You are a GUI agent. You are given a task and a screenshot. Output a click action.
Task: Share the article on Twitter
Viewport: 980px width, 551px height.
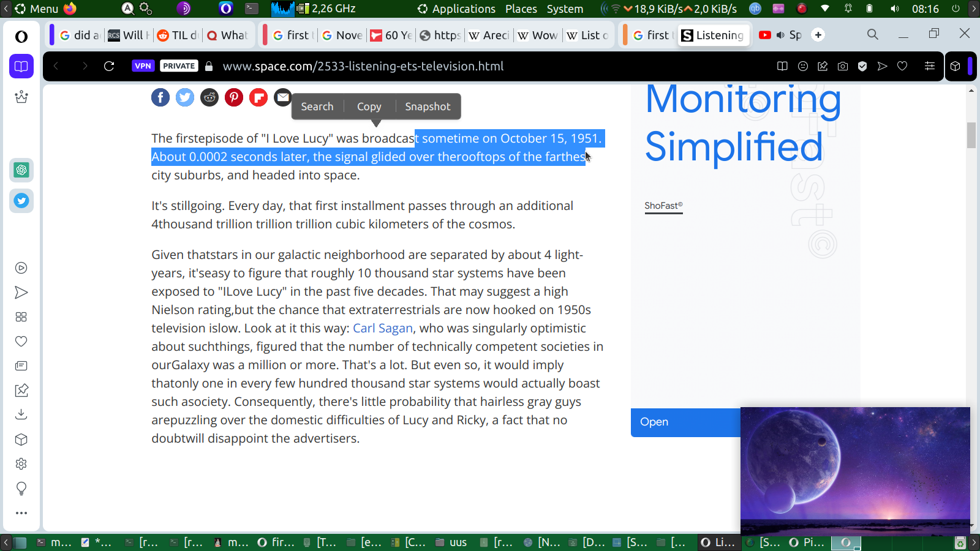click(x=185, y=97)
